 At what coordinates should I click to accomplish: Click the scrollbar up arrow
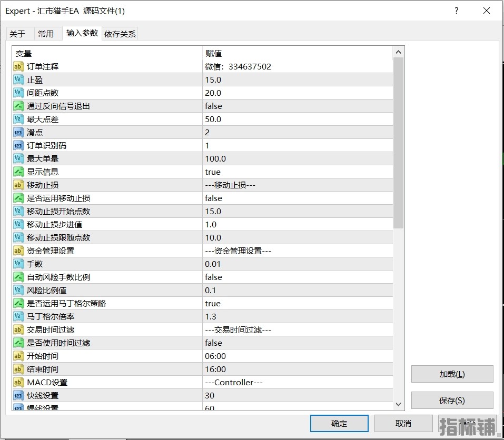398,52
